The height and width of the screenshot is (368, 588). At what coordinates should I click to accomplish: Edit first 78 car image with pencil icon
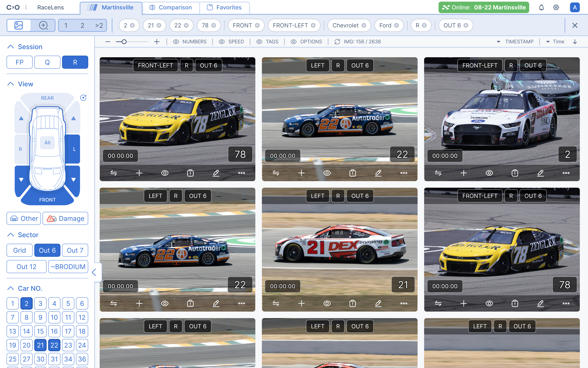tap(216, 173)
